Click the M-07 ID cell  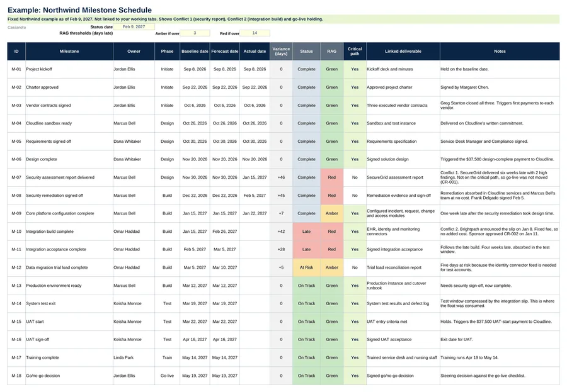tap(16, 177)
